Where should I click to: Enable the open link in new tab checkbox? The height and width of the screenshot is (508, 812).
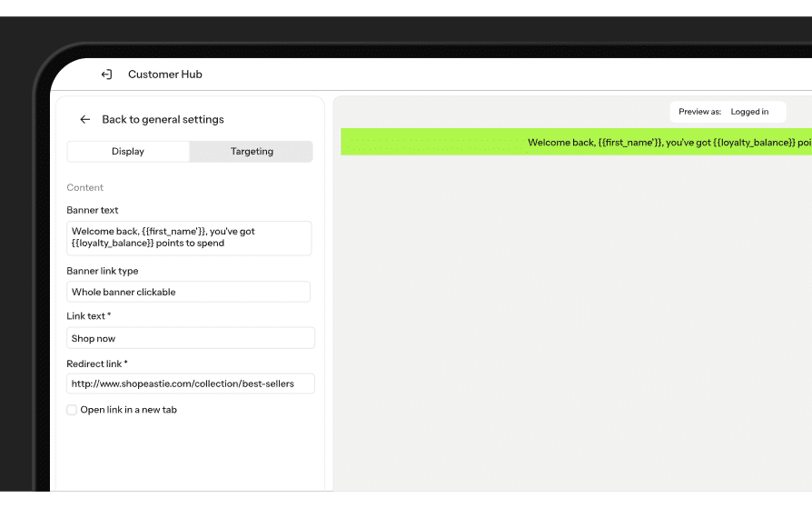point(72,410)
